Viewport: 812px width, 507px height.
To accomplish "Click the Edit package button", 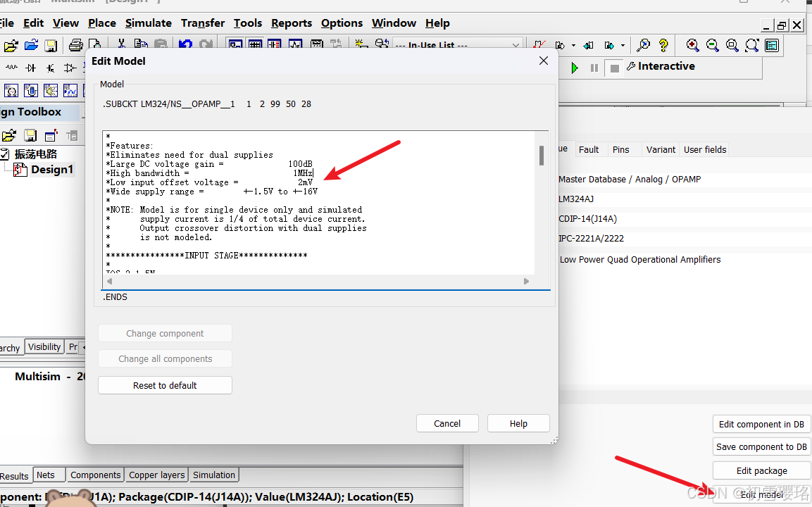I will tap(761, 470).
